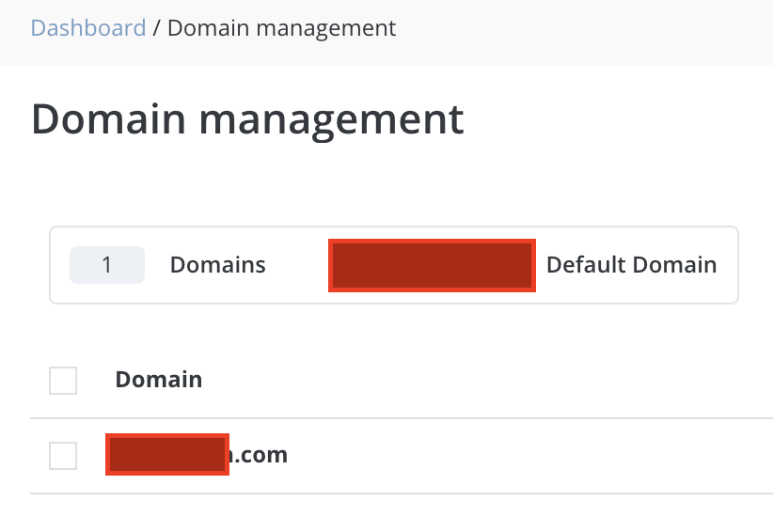Click the redacted part of domain name
The image size is (773, 532).
coord(167,455)
